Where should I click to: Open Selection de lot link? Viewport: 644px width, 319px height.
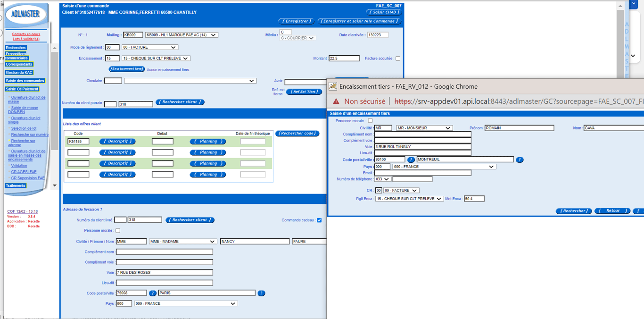click(x=24, y=128)
